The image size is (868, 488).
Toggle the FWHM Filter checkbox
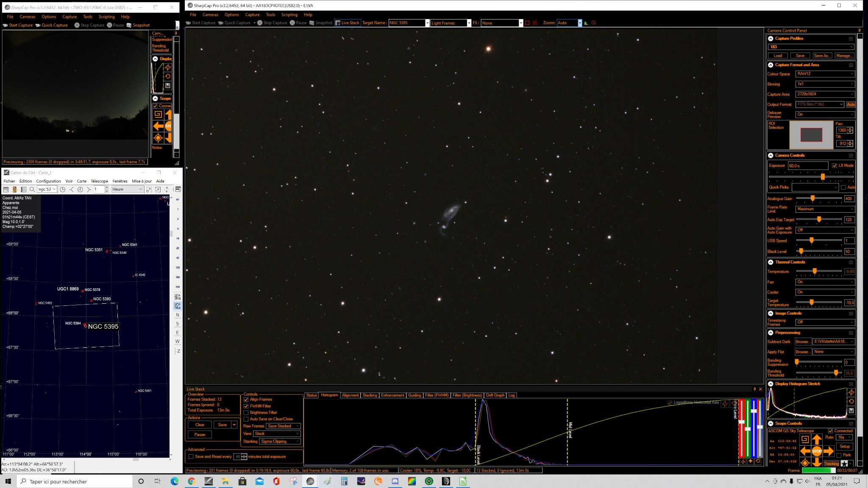[246, 406]
